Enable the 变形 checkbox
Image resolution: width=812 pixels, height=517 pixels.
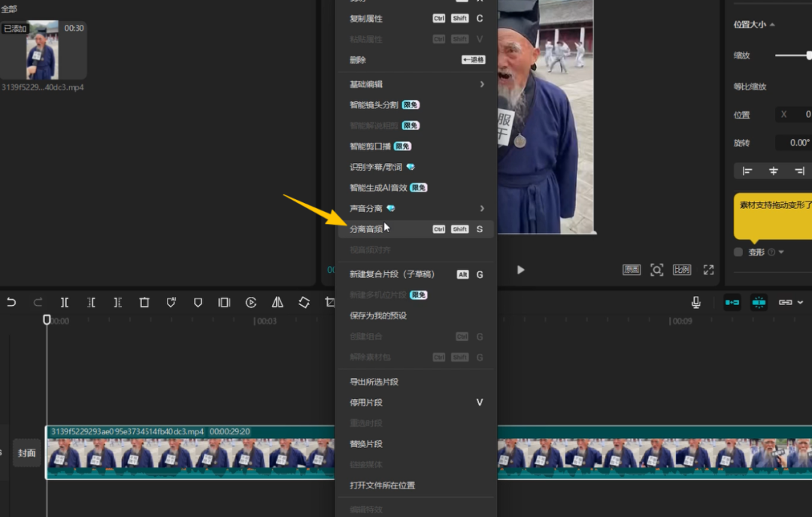click(738, 252)
